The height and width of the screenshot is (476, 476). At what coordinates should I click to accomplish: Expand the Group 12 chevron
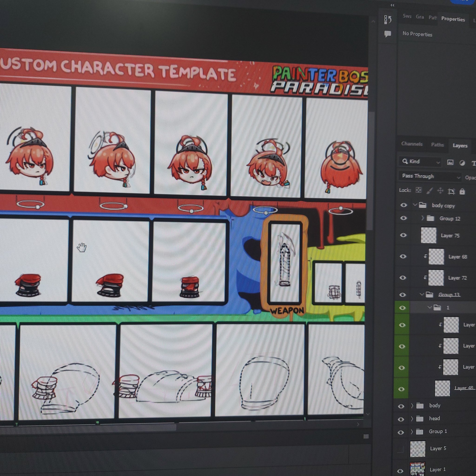click(x=422, y=218)
